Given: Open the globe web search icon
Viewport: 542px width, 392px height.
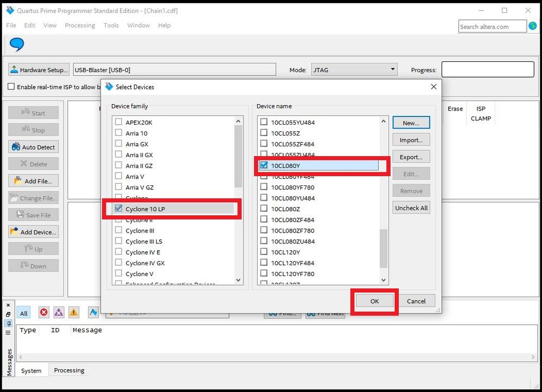Looking at the screenshot, I should click(533, 26).
